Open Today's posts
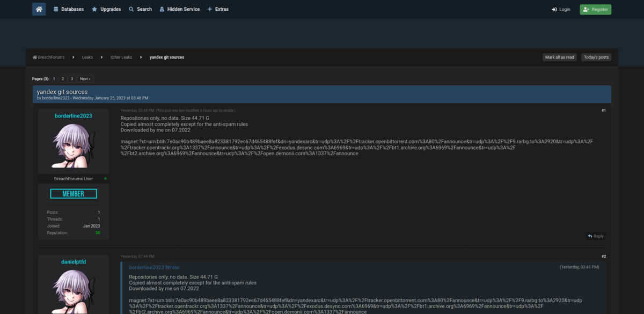Viewport: 644px width, 314px height. (596, 57)
